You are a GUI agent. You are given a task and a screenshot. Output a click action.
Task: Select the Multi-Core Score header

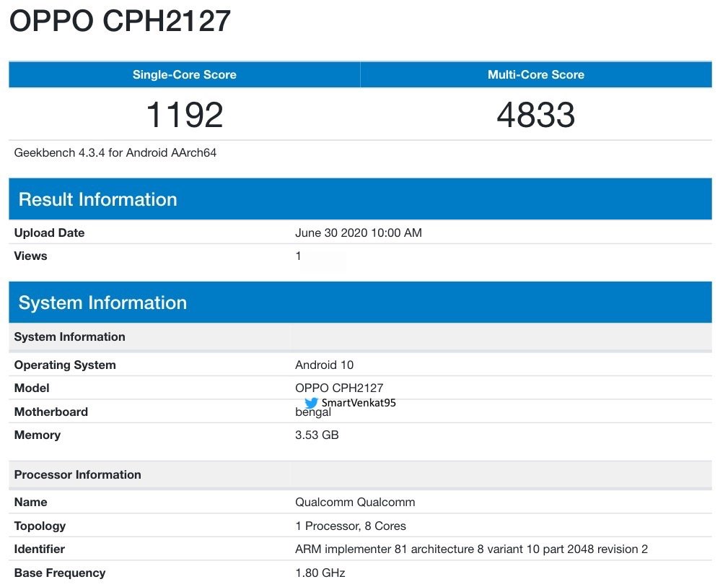(x=535, y=74)
